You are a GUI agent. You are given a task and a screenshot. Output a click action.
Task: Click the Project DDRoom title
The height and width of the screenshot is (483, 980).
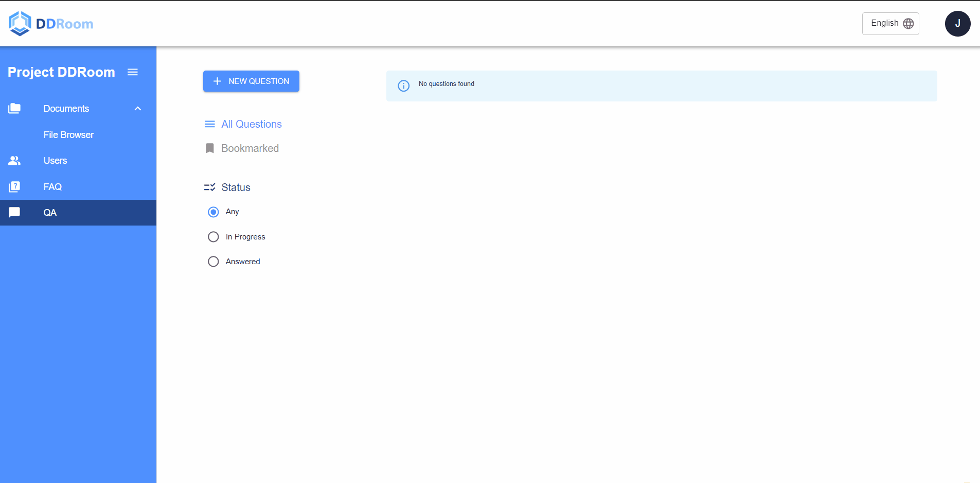pos(61,72)
